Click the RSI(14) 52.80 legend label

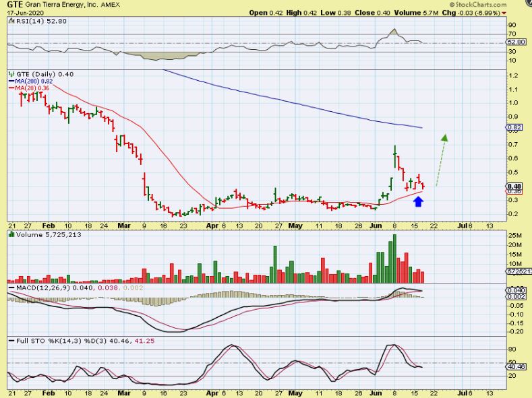(41, 21)
